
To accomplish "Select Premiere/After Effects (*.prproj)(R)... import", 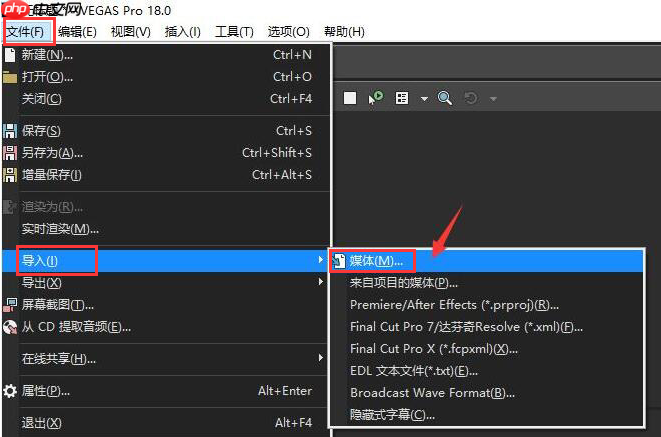I will point(487,305).
